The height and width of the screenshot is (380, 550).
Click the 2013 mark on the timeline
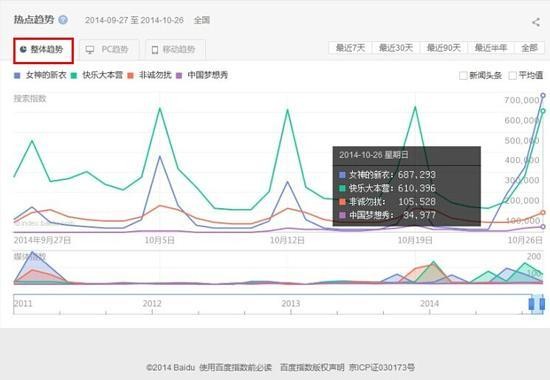(x=291, y=303)
